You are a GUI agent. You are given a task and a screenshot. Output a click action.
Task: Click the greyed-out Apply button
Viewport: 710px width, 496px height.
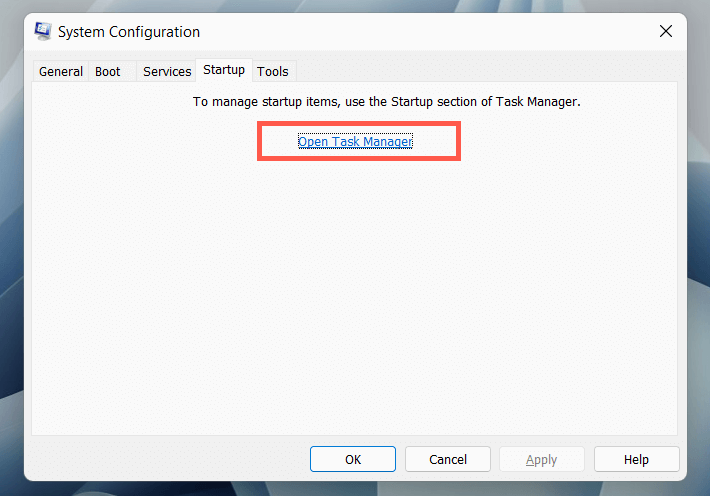[x=541, y=460]
